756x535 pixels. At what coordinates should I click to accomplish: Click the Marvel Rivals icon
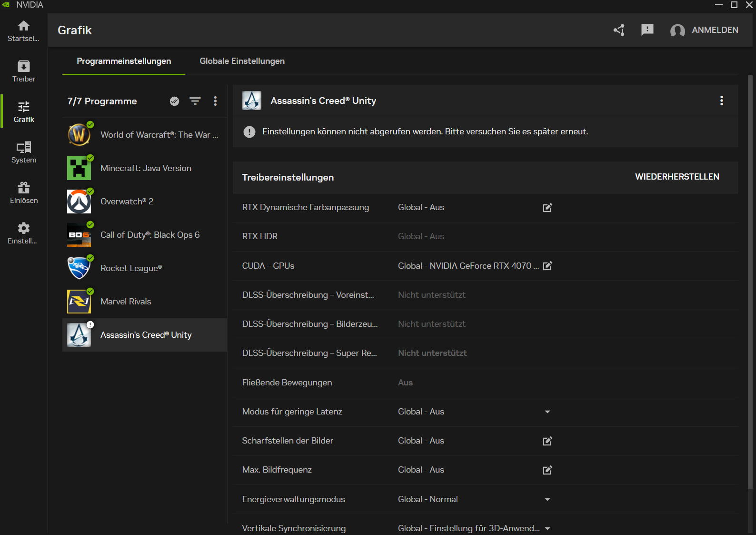(x=79, y=302)
